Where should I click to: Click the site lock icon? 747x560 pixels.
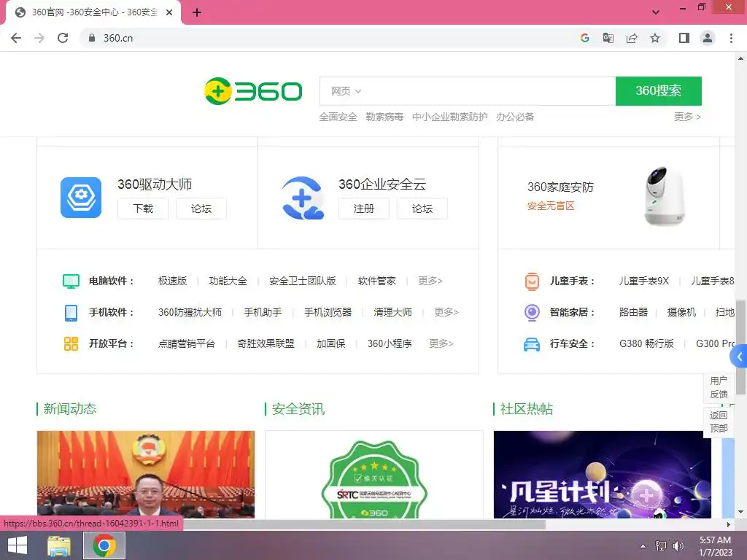tap(92, 38)
